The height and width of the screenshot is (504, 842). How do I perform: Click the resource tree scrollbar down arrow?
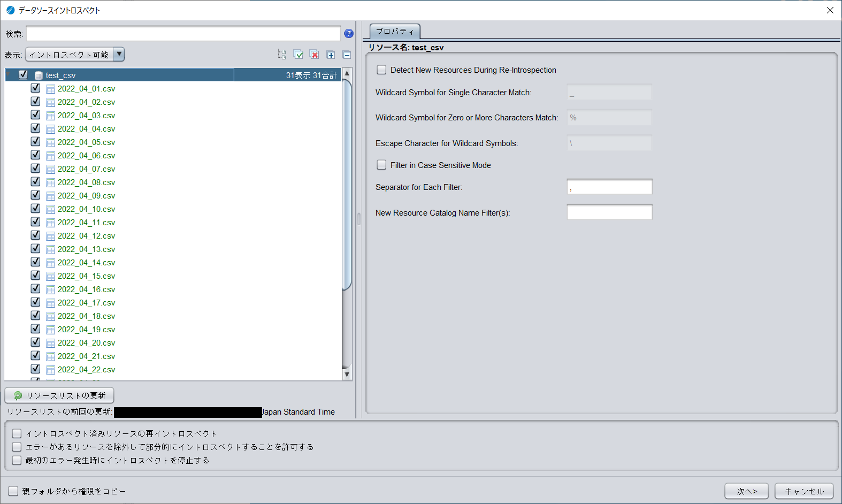click(x=347, y=375)
